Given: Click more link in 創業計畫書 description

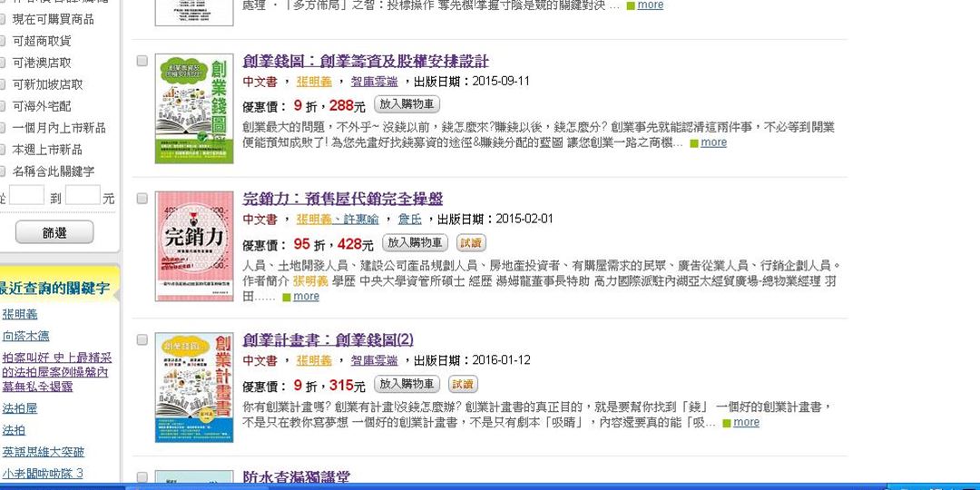Looking at the screenshot, I should [x=746, y=422].
